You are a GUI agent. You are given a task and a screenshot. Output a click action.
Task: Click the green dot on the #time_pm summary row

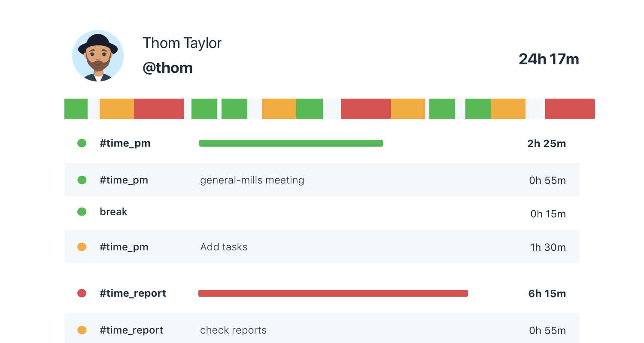pyautogui.click(x=82, y=143)
